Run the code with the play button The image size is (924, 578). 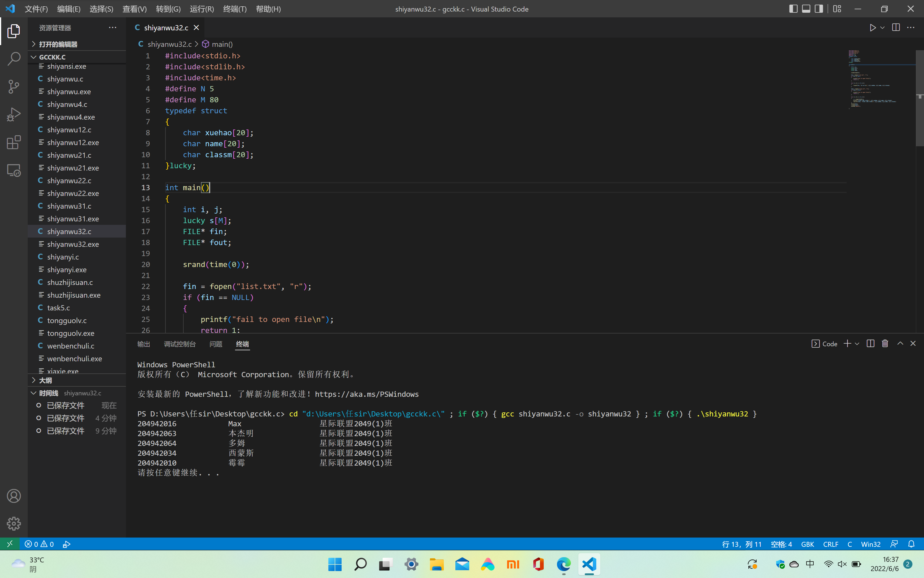(x=873, y=27)
